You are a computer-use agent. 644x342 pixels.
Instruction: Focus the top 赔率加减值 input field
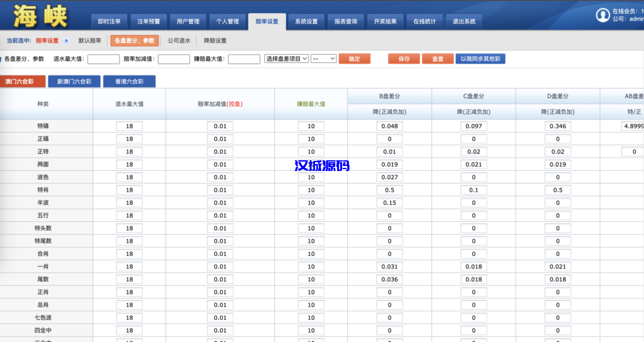click(x=174, y=59)
